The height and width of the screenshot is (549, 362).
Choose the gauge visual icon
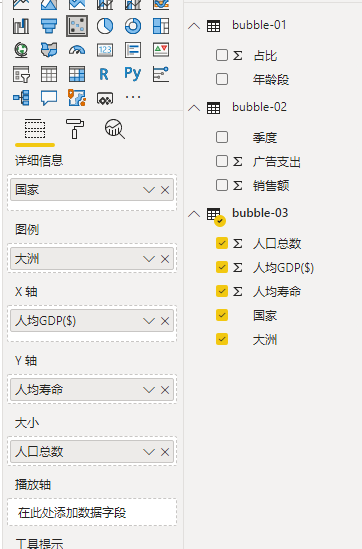[77, 50]
